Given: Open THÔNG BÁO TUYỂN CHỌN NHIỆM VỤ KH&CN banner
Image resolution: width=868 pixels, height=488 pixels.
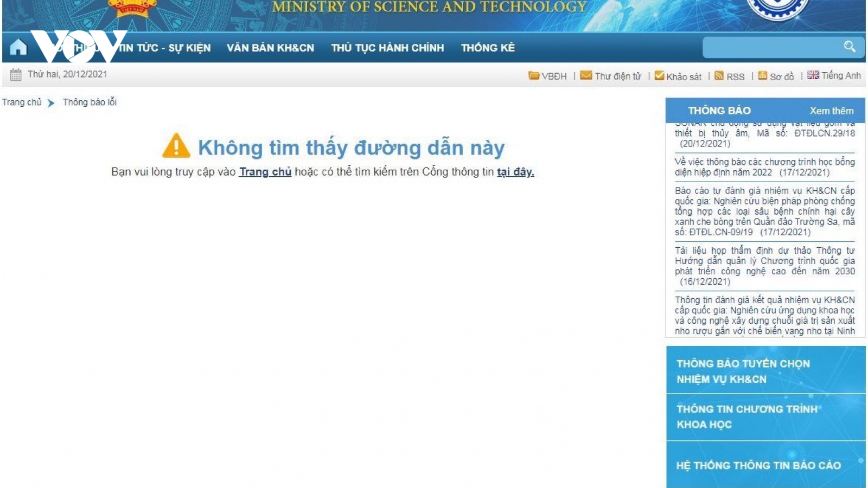Looking at the screenshot, I should click(765, 371).
